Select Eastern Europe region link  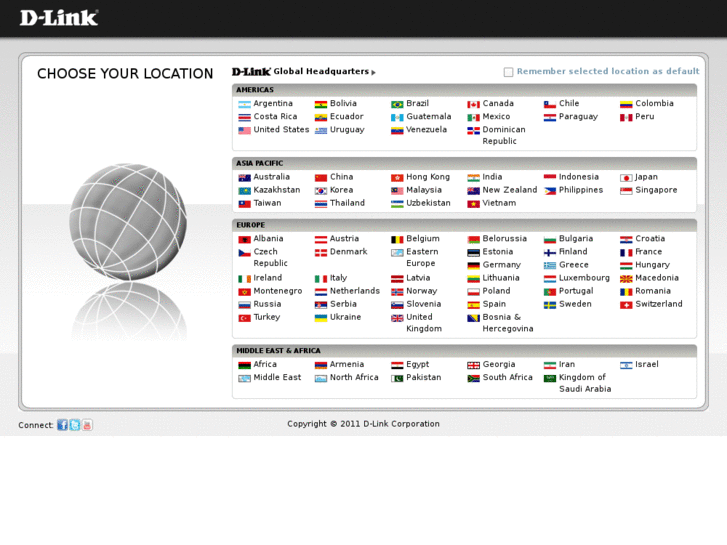click(422, 257)
